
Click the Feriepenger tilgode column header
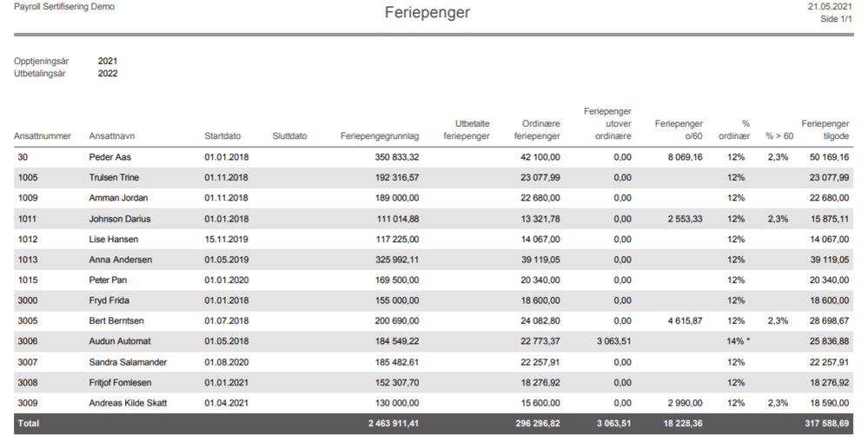[x=825, y=130]
